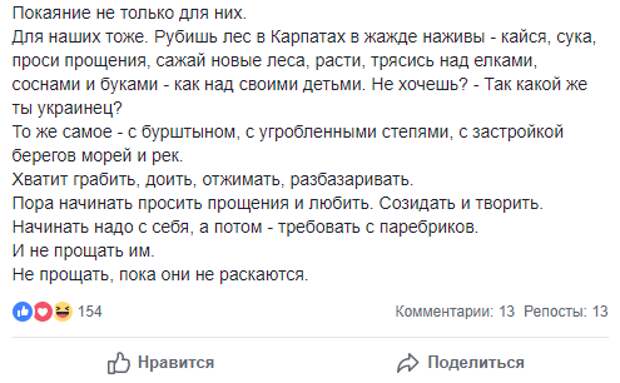This screenshot has height=383, width=620.
Task: Click the line starting 'Для наших тоже'
Action: tap(304, 37)
